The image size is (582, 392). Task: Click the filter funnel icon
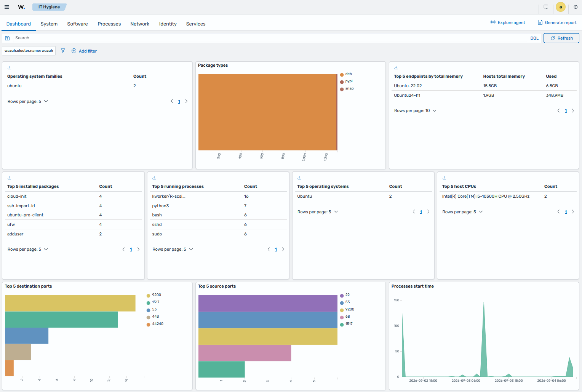click(63, 51)
